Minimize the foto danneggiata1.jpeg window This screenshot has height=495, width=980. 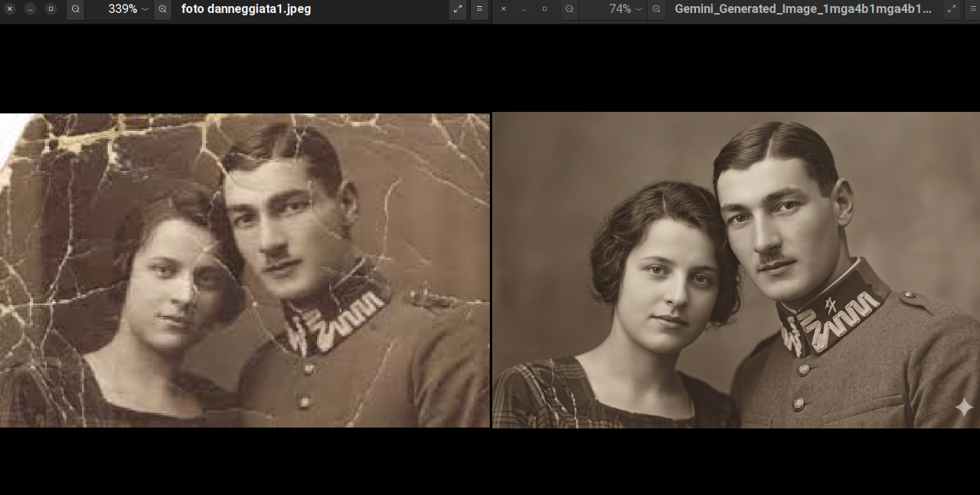pyautogui.click(x=31, y=9)
